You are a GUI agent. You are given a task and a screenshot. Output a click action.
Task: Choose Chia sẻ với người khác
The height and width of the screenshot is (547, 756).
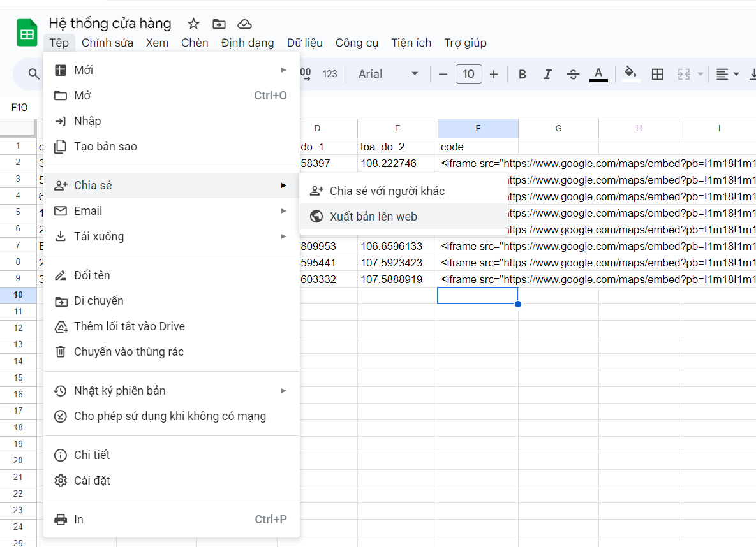[x=404, y=191]
